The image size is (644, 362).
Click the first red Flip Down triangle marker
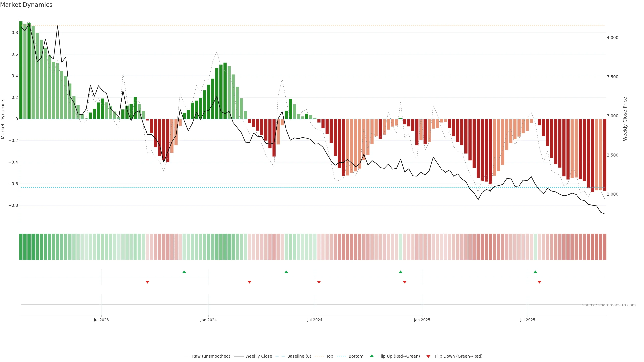tap(148, 282)
